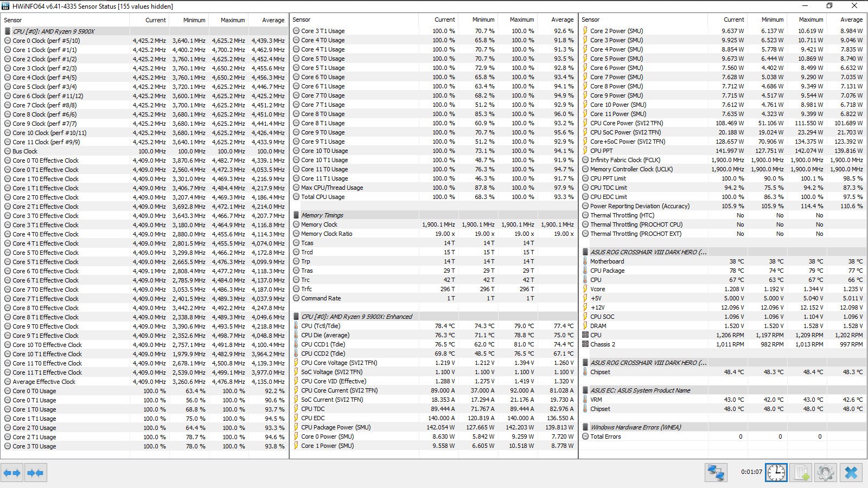Image resolution: width=868 pixels, height=488 pixels.
Task: Click the lightning icon beside CPU PPT
Action: coord(585,151)
